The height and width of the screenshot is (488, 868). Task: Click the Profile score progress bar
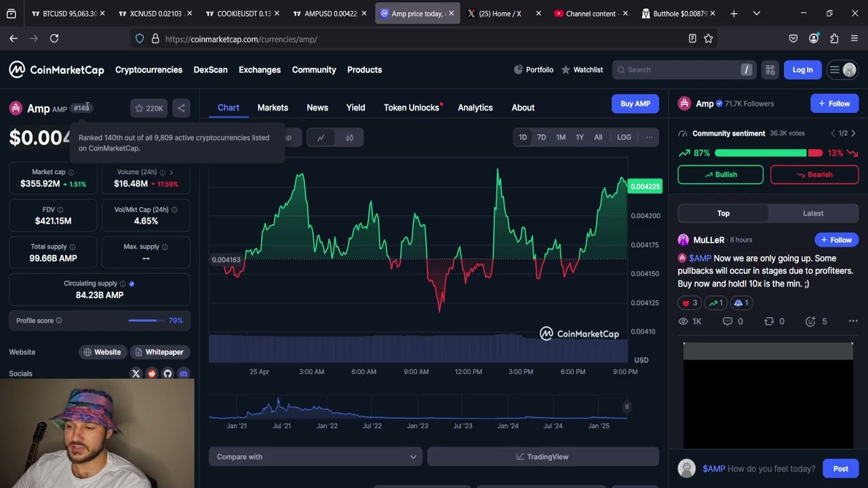coord(146,321)
